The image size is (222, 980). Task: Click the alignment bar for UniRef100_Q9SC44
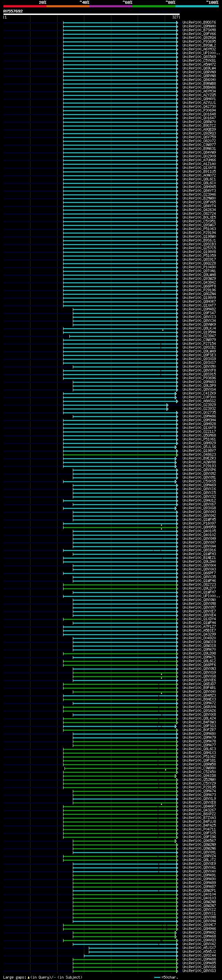(x=131, y=955)
